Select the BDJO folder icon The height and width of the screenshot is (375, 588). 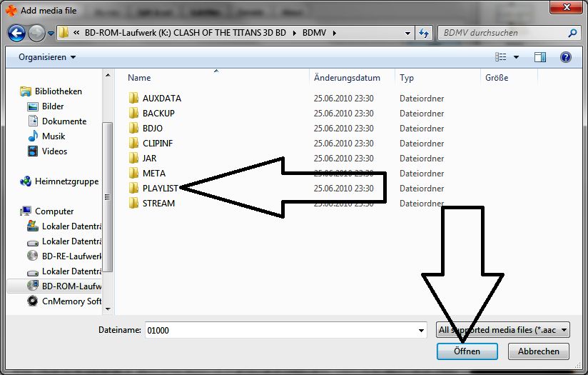[133, 128]
